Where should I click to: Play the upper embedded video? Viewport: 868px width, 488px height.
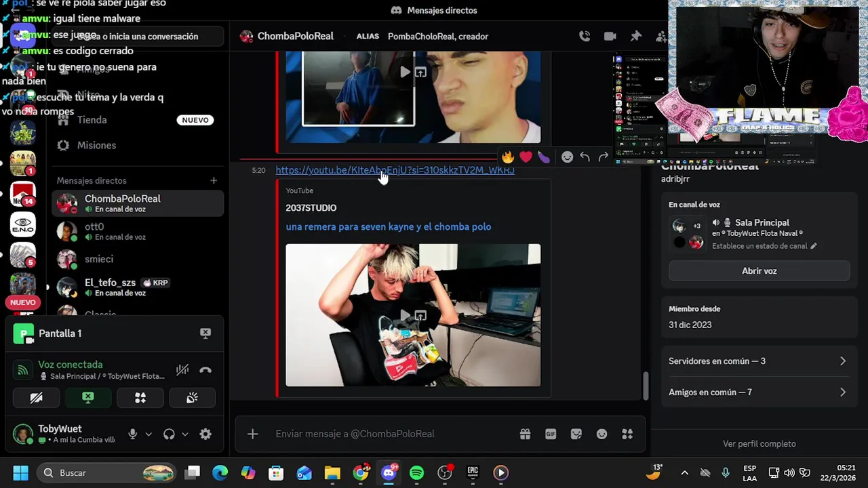tap(405, 72)
